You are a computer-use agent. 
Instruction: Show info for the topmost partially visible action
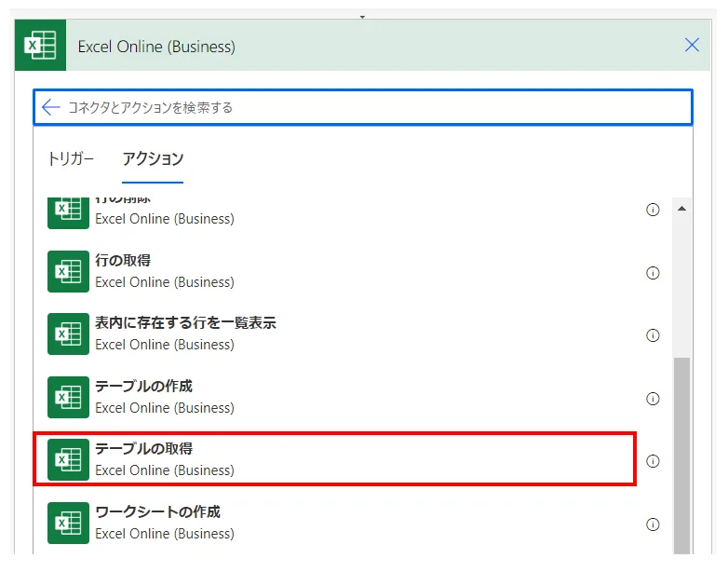(653, 210)
